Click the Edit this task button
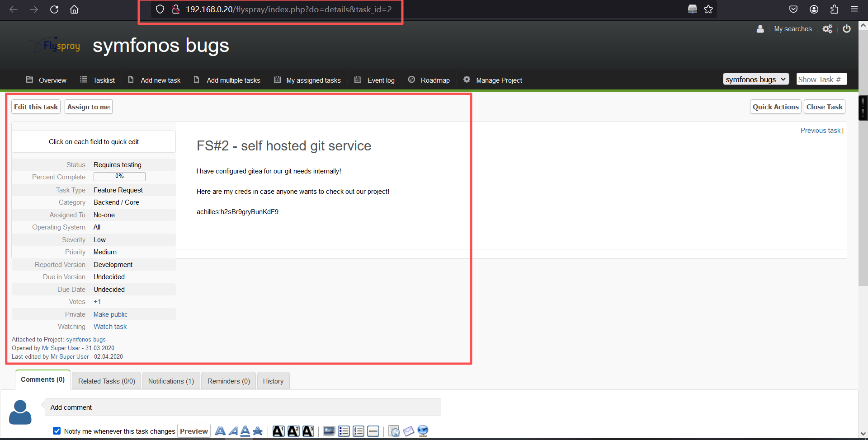868x440 pixels. click(x=36, y=107)
